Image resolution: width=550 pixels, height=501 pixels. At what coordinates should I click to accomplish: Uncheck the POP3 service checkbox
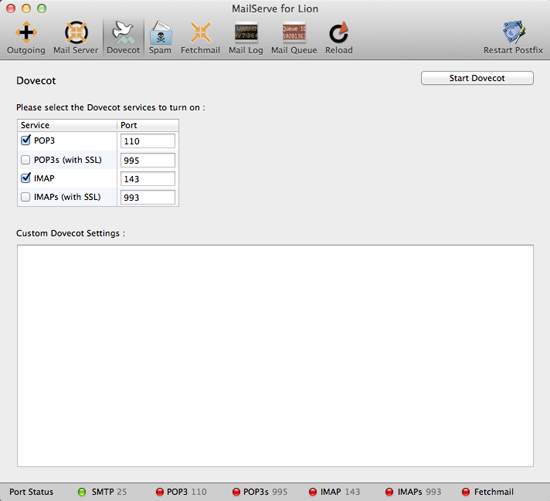[26, 140]
